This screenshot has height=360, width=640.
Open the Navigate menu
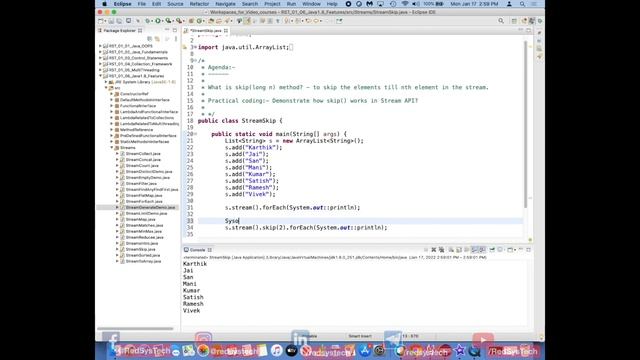click(225, 4)
